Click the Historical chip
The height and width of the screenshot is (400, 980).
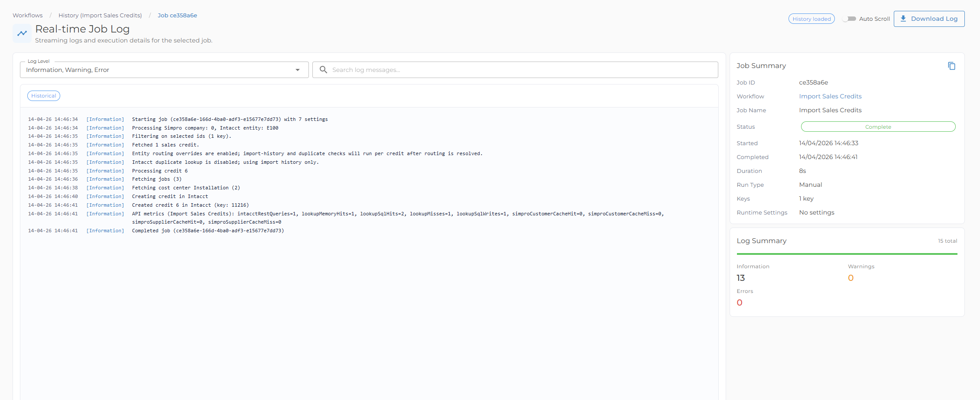[x=44, y=96]
